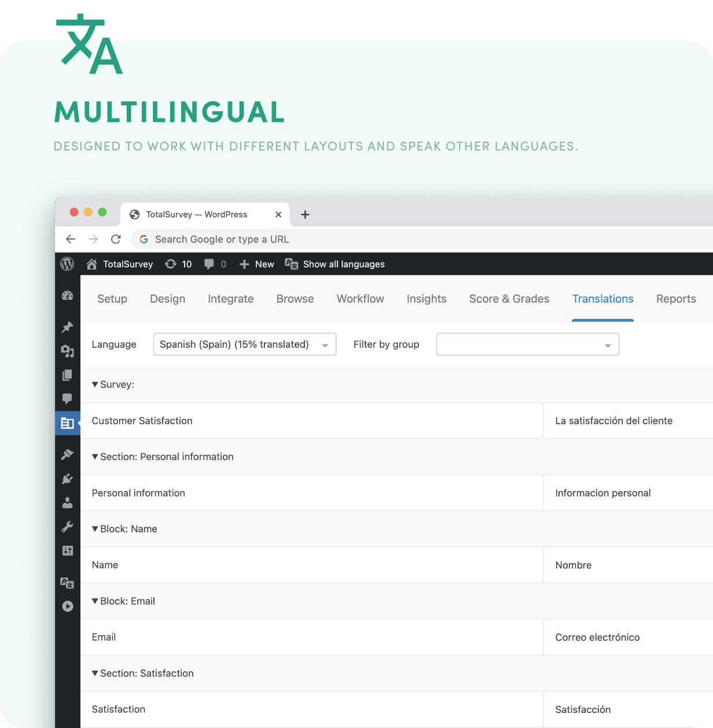Collapse the Block: Name group

(x=124, y=529)
